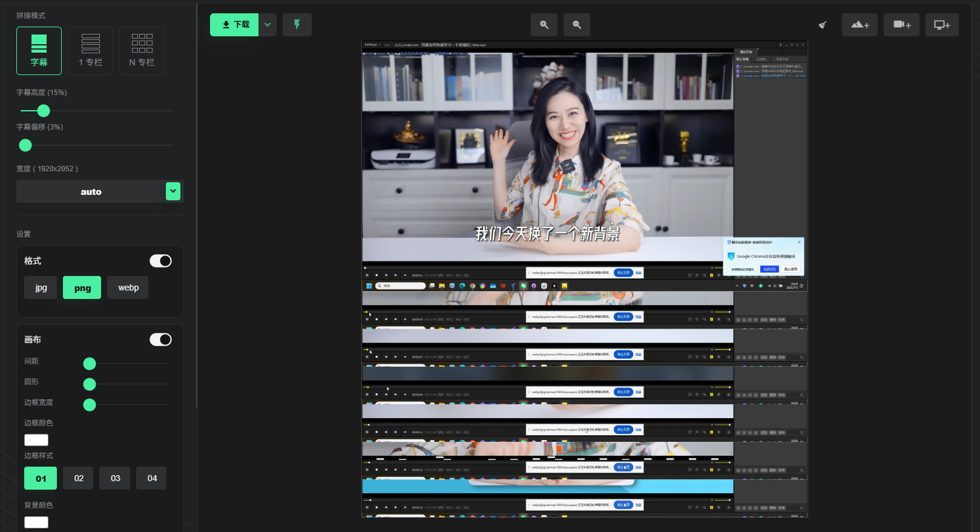Viewport: 980px width, 532px height.
Task: Toggle the 画布 canvas switch
Action: pos(160,340)
